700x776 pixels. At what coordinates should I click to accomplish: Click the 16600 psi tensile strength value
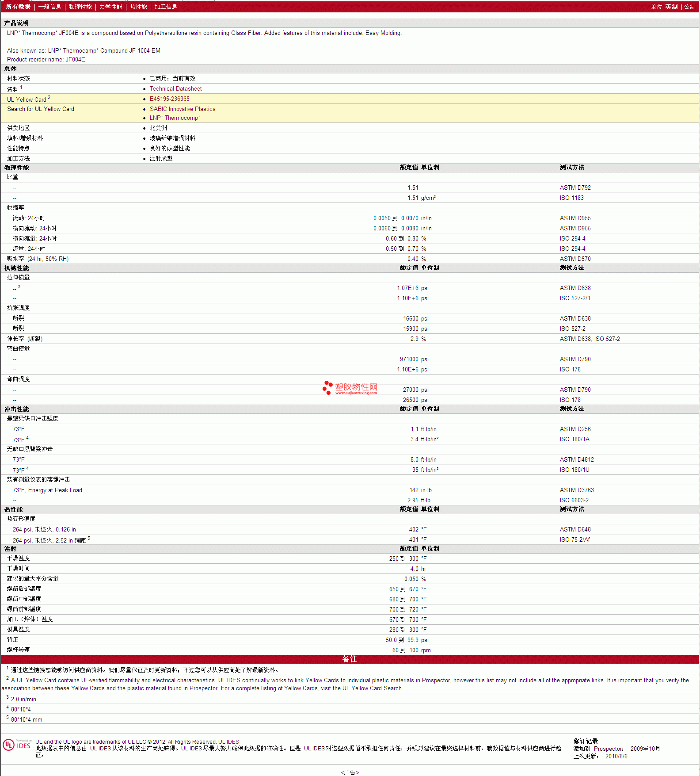415,318
